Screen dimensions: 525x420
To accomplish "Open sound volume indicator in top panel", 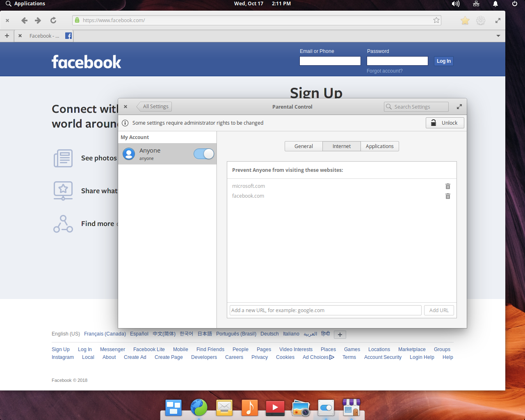I will coord(456,4).
